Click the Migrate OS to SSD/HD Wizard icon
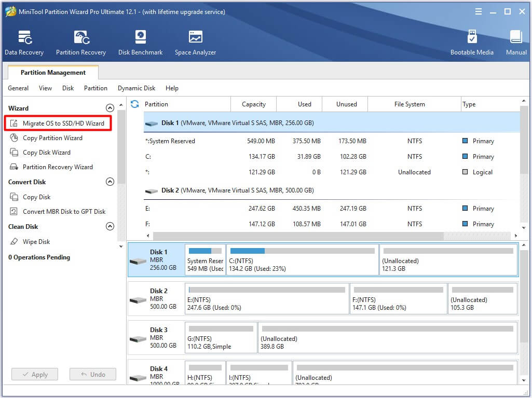The height and width of the screenshot is (398, 532). pyautogui.click(x=14, y=123)
